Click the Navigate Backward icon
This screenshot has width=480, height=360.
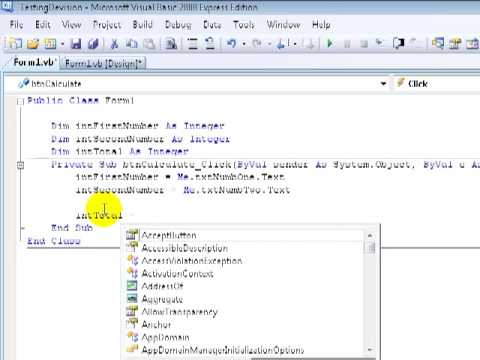pos(282,44)
